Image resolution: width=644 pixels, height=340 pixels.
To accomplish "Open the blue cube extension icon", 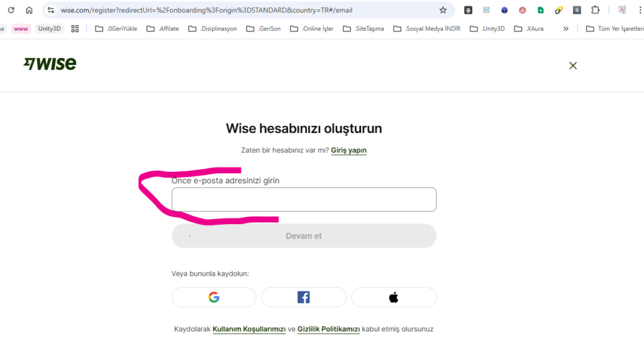I will [x=504, y=10].
